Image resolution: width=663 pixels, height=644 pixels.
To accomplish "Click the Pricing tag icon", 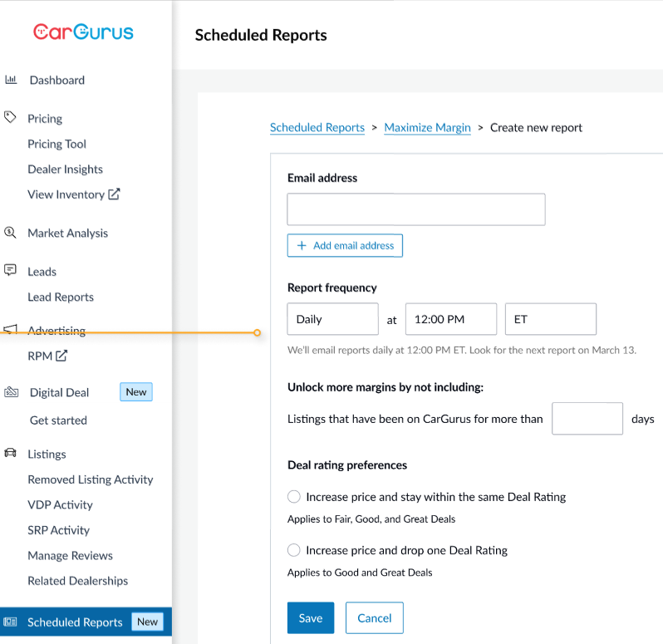I will (x=10, y=117).
